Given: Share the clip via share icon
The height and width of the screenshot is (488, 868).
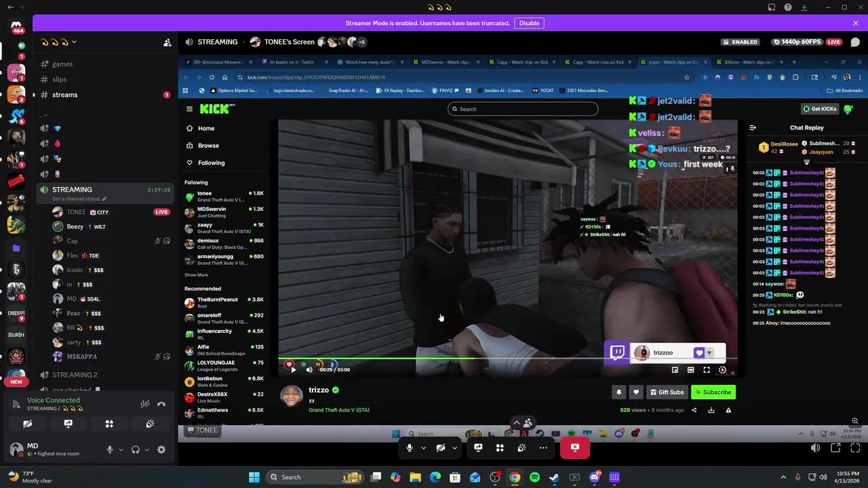Looking at the screenshot, I should (694, 410).
